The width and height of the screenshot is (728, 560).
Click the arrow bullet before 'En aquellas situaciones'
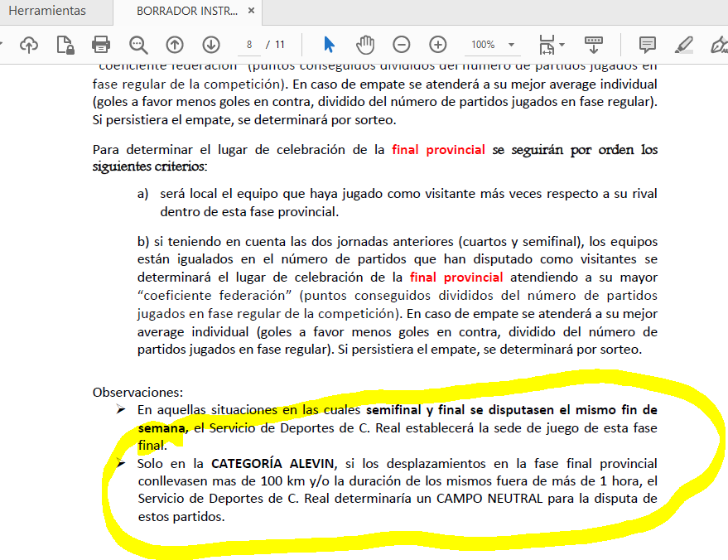[121, 409]
